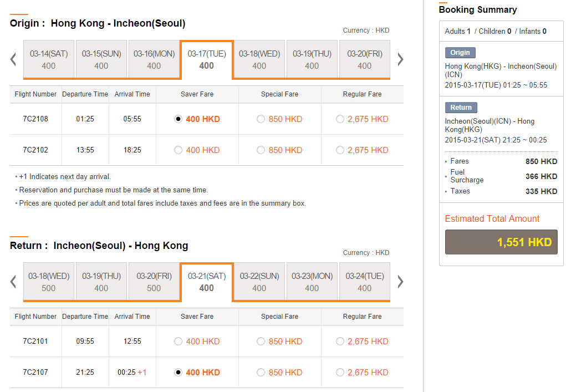Image resolution: width=566 pixels, height=392 pixels.
Task: Select 03-14(SAT) origin date tab
Action: coord(49,59)
